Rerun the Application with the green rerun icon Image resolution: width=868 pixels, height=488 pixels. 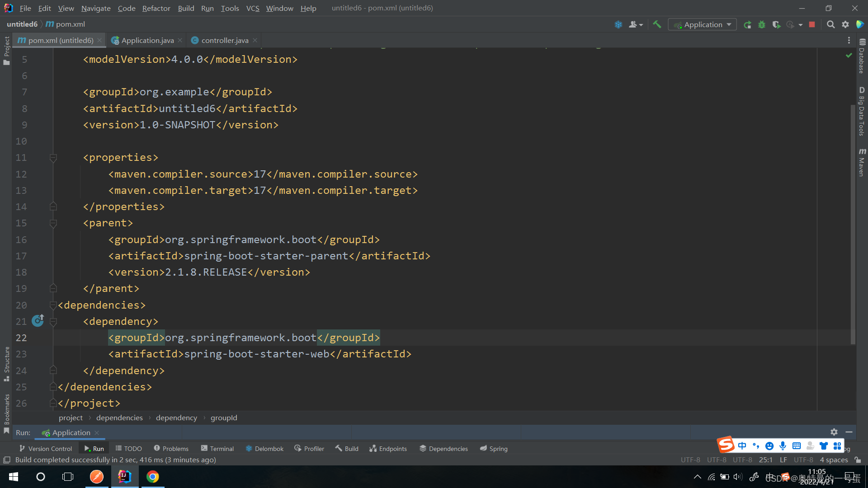click(747, 24)
